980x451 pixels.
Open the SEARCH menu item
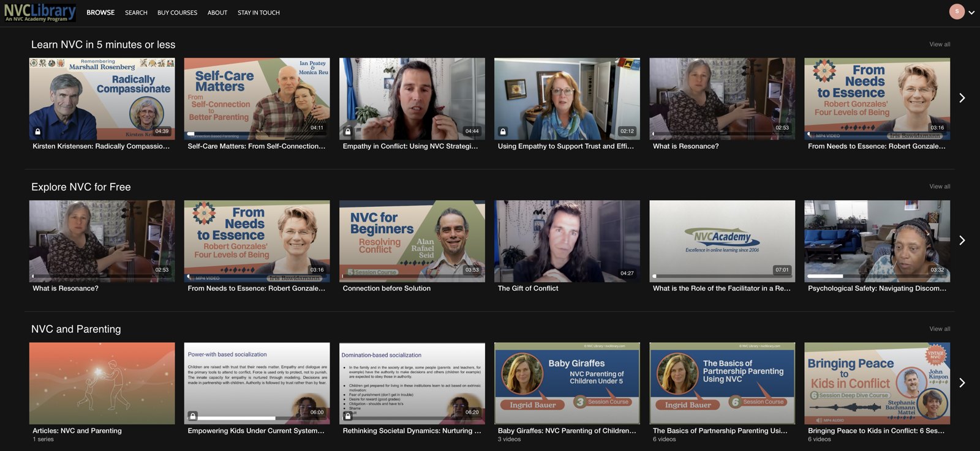tap(136, 12)
